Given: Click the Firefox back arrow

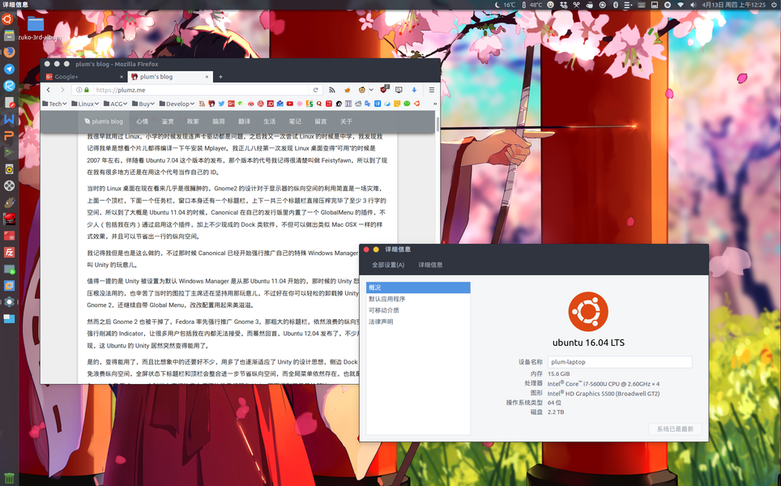Looking at the screenshot, I should coord(51,89).
